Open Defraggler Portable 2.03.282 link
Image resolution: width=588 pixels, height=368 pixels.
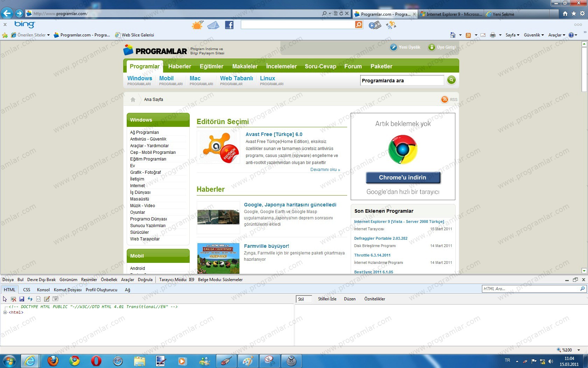pyautogui.click(x=381, y=238)
